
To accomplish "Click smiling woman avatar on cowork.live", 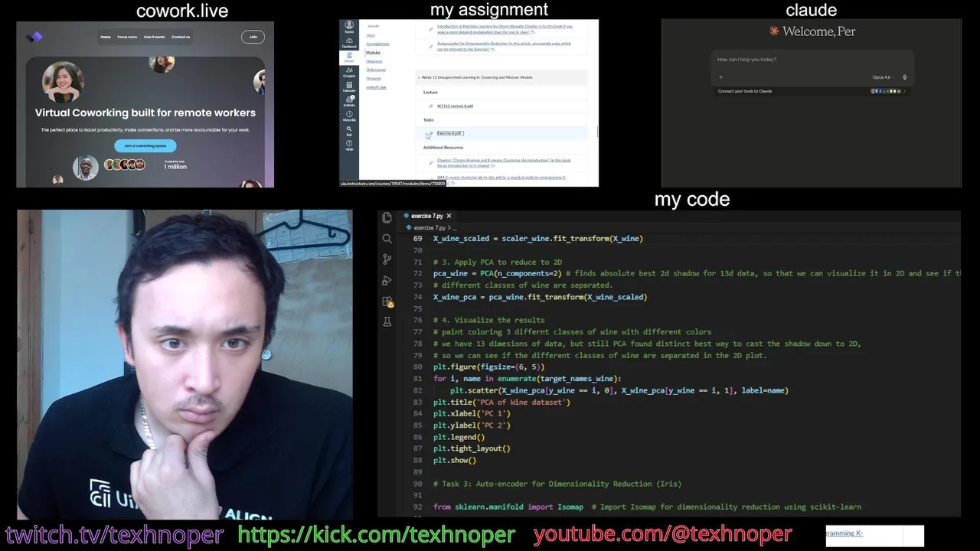I will (x=63, y=82).
